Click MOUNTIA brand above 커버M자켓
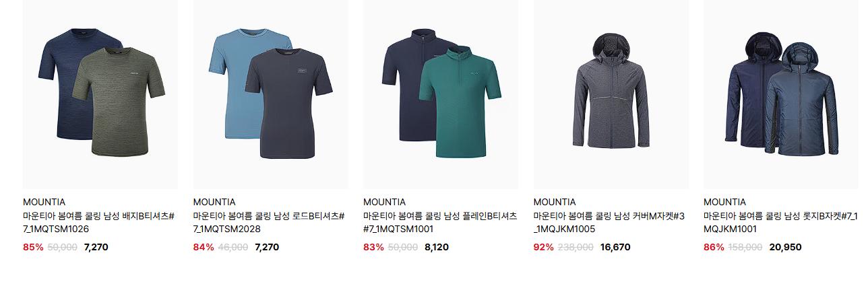Viewport: 868px width, 288px height. 555,202
